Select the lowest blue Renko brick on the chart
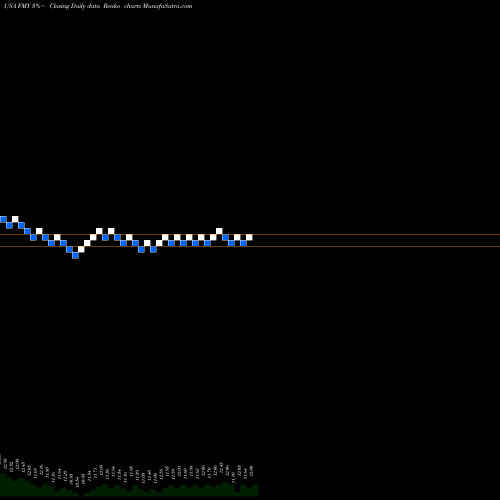 (x=75, y=255)
